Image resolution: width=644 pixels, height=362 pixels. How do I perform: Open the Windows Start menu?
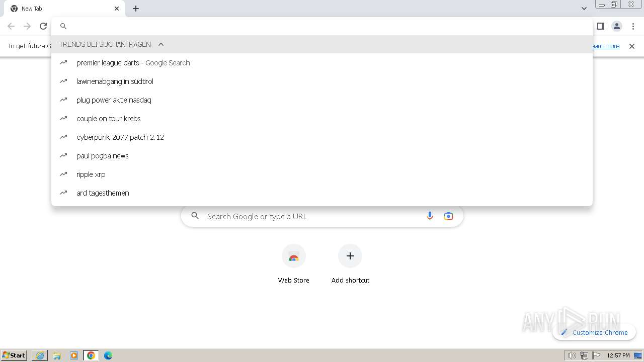[14, 355]
